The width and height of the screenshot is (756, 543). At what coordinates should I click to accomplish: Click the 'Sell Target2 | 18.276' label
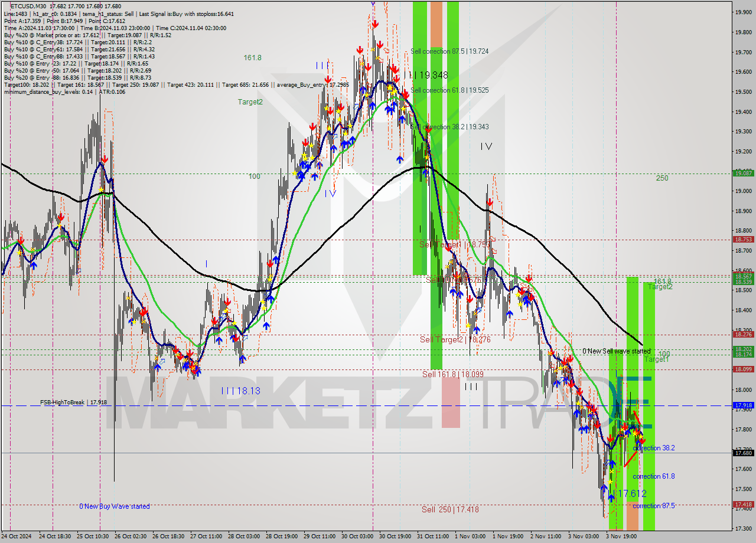(455, 339)
